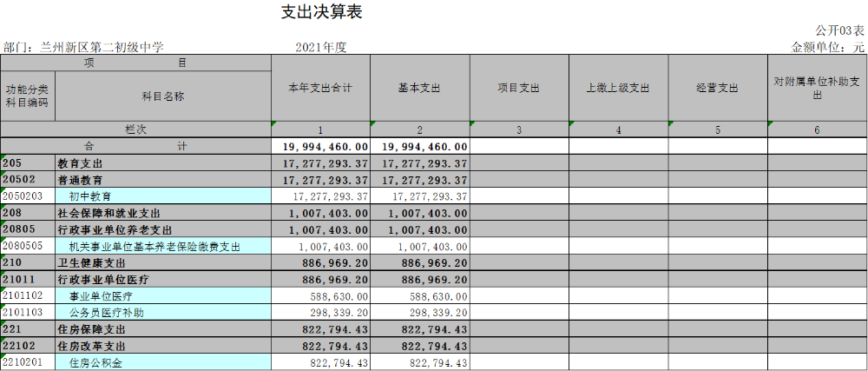
Task: Select the 公务员医疗补助 subject cell
Action: pyautogui.click(x=162, y=313)
